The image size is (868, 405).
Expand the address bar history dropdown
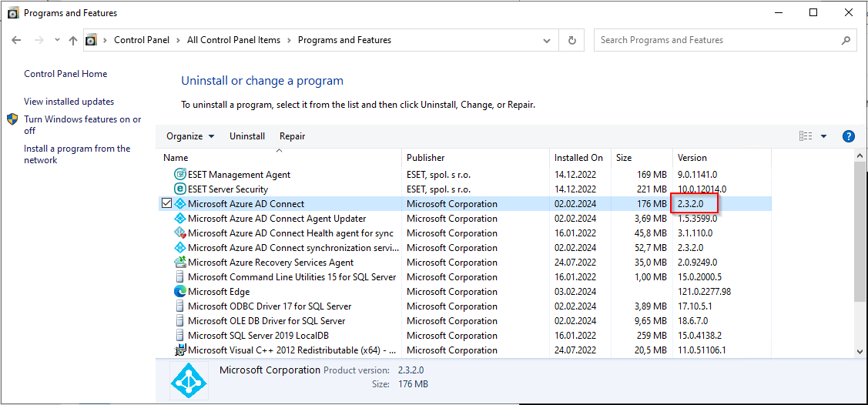point(547,40)
